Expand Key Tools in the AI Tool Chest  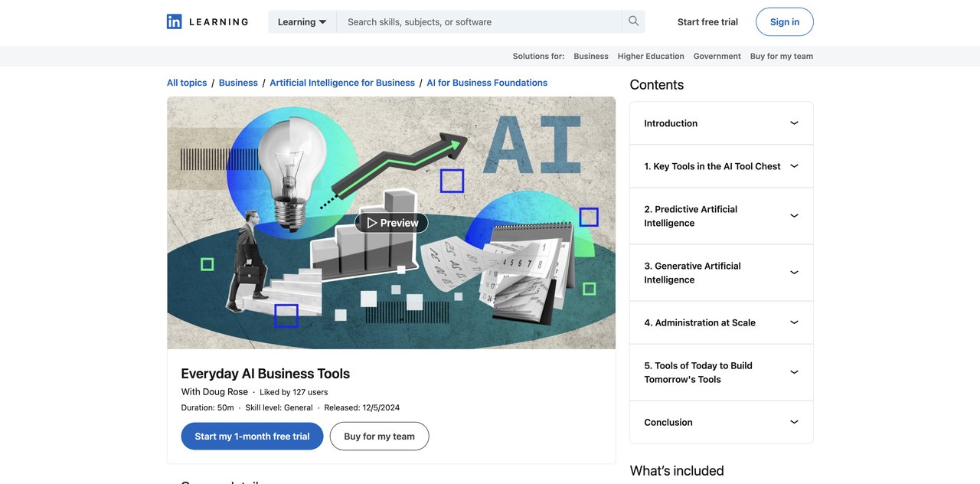coord(721,166)
